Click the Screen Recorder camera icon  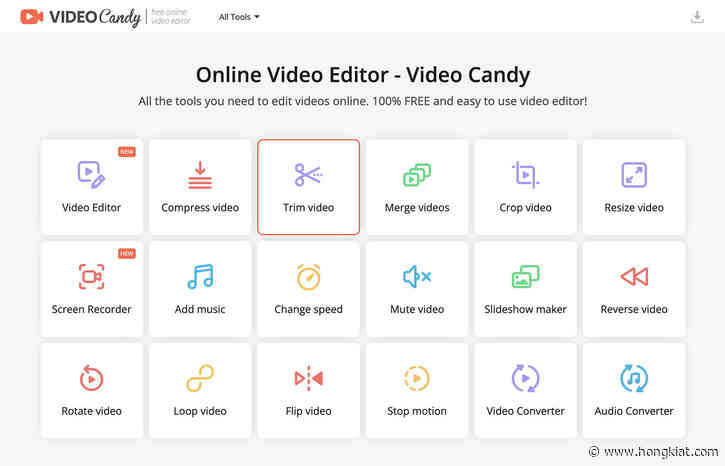(92, 276)
